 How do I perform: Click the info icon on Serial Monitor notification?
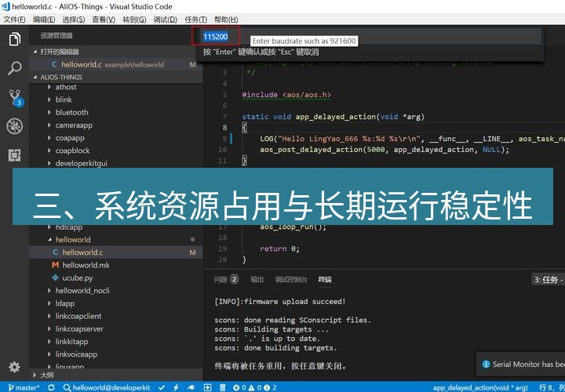(486, 365)
